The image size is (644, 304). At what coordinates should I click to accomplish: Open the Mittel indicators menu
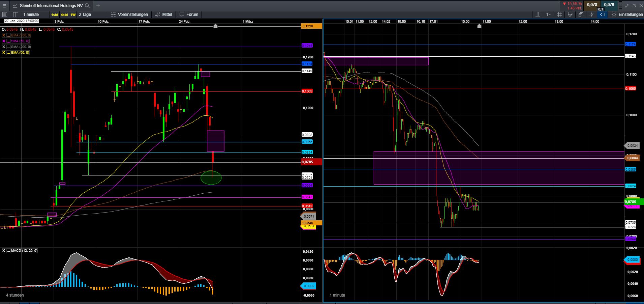coord(164,15)
